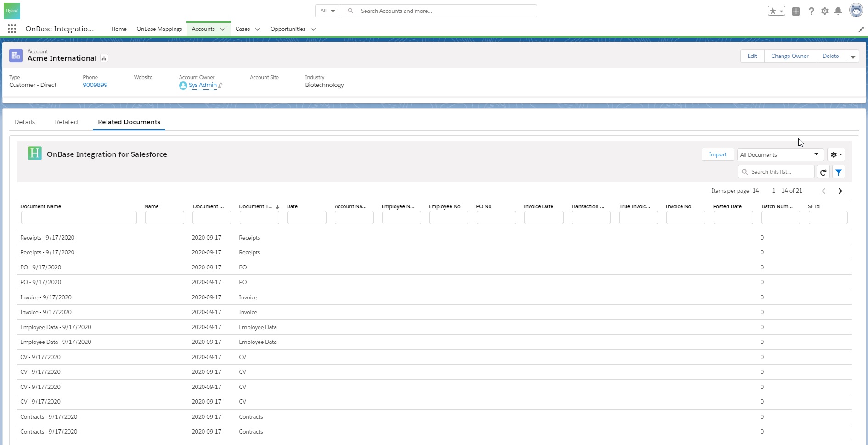View notifications bell icon

tap(838, 11)
